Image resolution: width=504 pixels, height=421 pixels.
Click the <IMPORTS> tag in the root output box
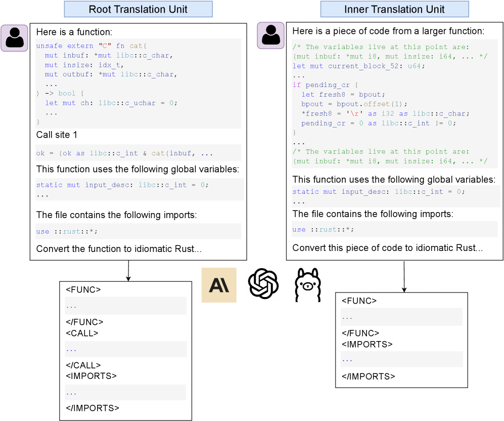pyautogui.click(x=91, y=375)
